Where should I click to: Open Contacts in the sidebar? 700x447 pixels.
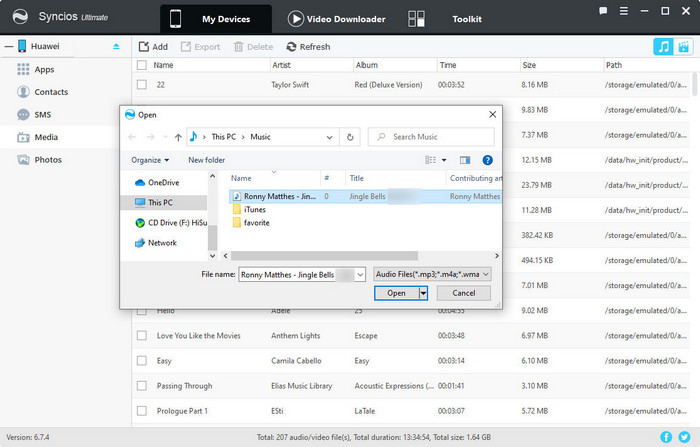coord(51,92)
